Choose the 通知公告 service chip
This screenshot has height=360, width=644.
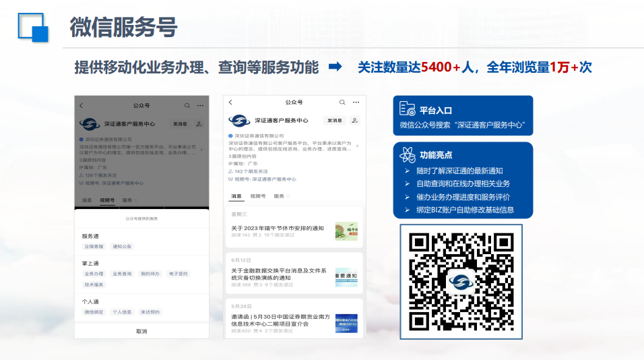click(x=122, y=247)
